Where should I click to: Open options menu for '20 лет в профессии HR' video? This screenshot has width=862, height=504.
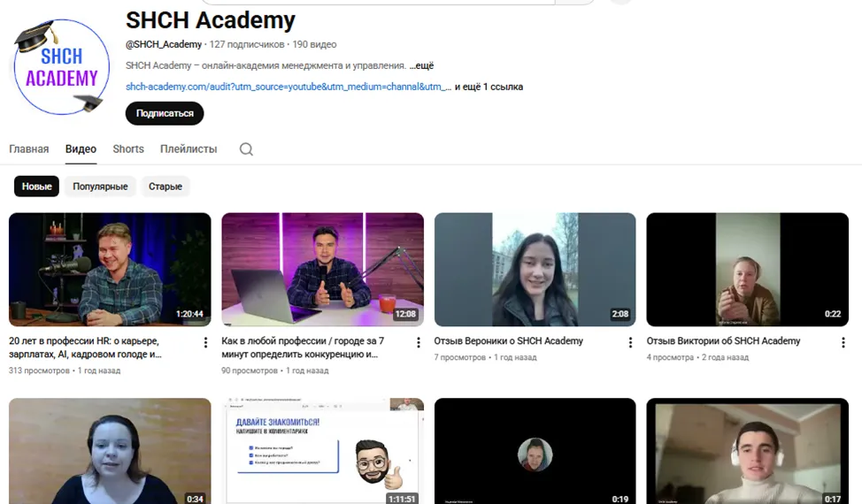point(205,342)
